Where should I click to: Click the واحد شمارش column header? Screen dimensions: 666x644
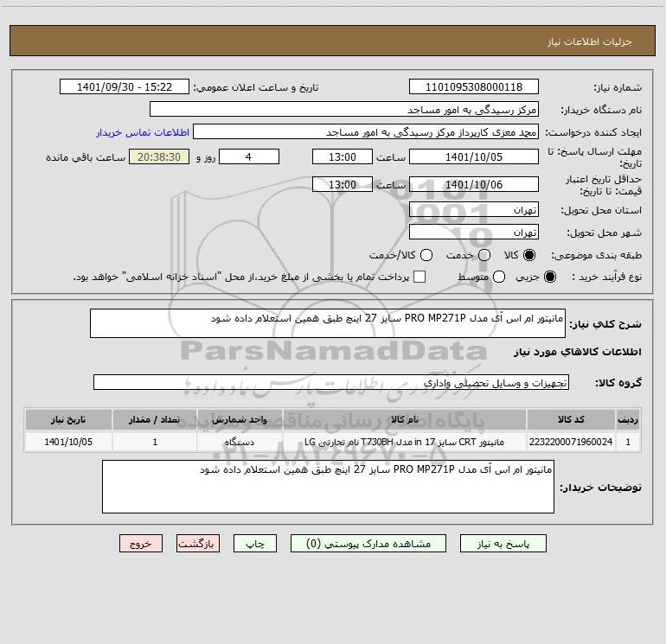(240, 419)
